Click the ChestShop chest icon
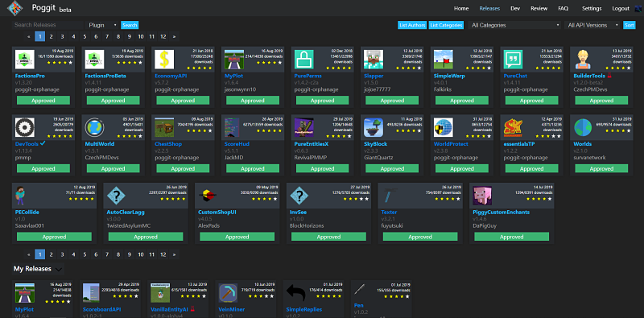Screen dimensions: 644x318 click(164, 127)
